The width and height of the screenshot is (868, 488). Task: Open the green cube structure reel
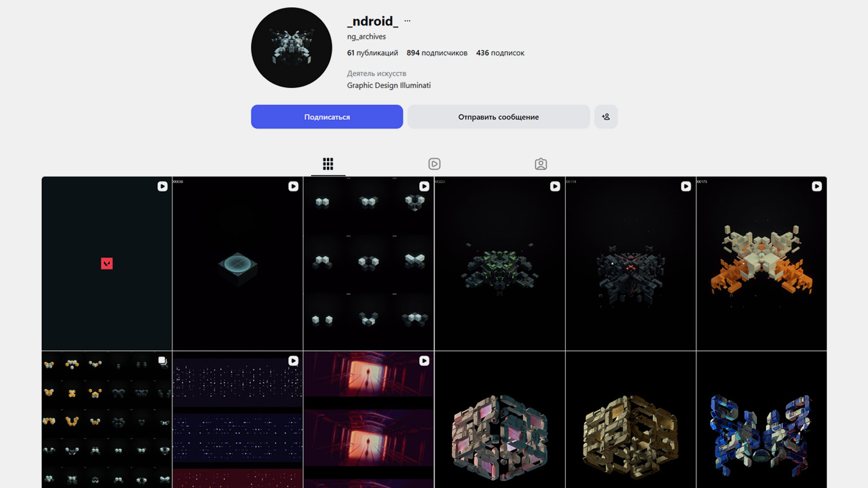pyautogui.click(x=499, y=264)
